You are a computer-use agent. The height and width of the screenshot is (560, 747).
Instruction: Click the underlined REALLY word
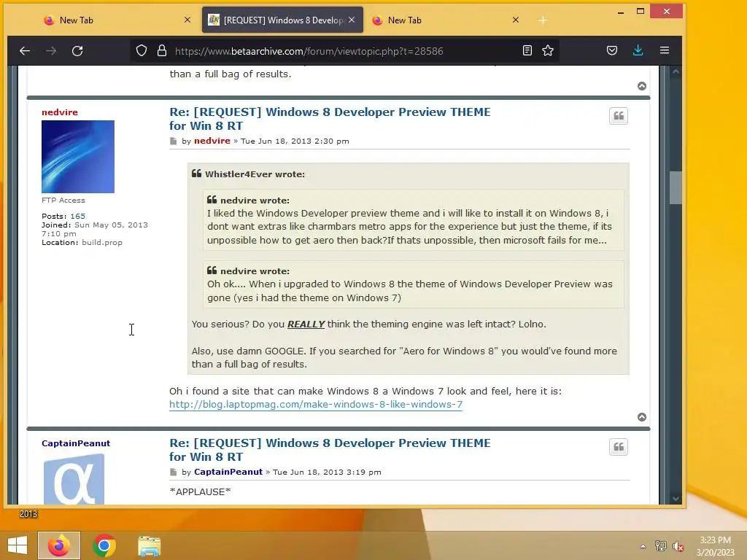click(306, 324)
